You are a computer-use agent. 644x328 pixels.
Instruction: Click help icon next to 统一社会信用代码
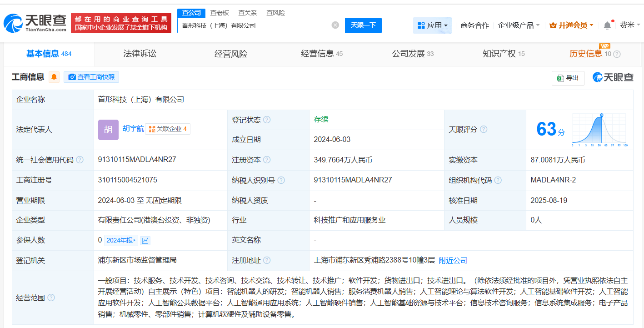80,160
